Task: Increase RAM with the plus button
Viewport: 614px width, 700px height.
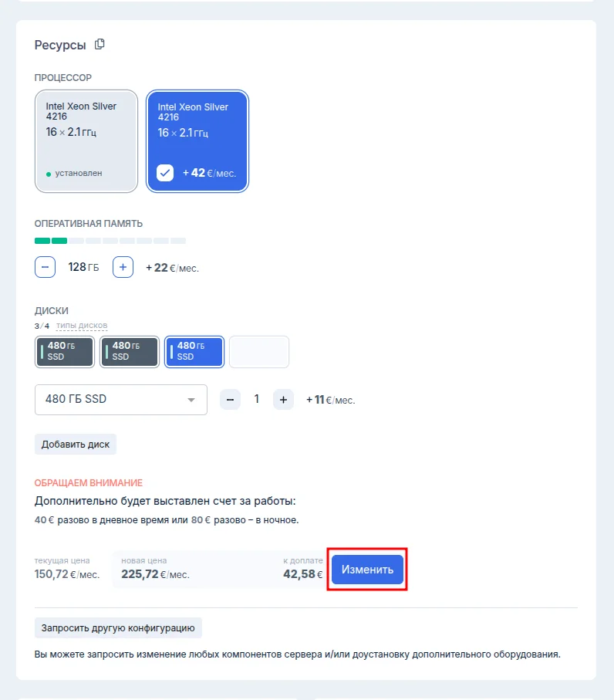Action: coord(123,267)
